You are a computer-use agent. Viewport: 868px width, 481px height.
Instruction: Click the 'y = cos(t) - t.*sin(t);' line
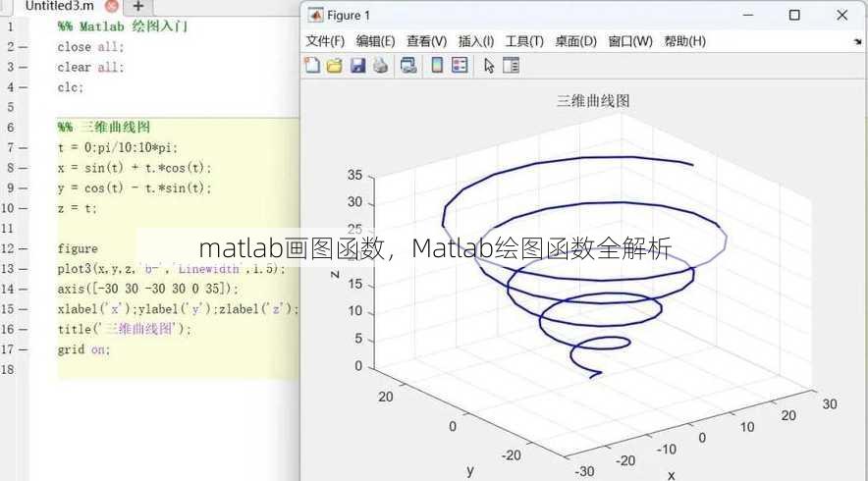tap(135, 188)
